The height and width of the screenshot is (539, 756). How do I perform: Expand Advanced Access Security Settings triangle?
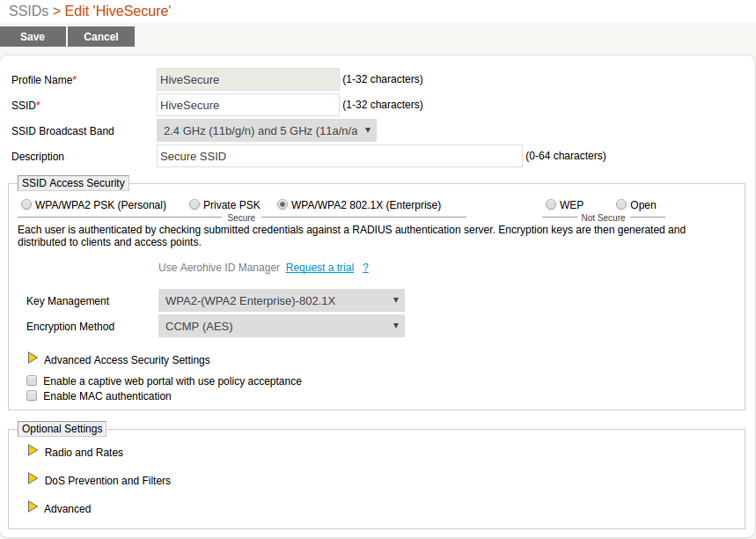pos(33,358)
